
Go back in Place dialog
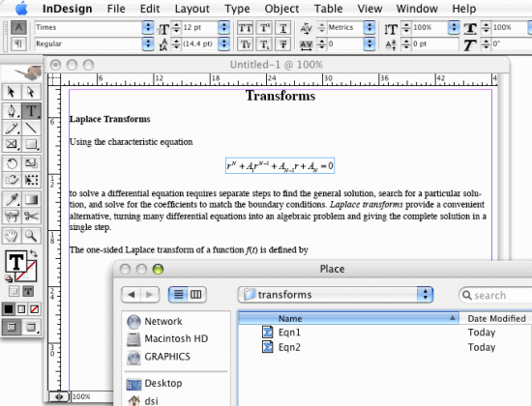click(x=131, y=295)
